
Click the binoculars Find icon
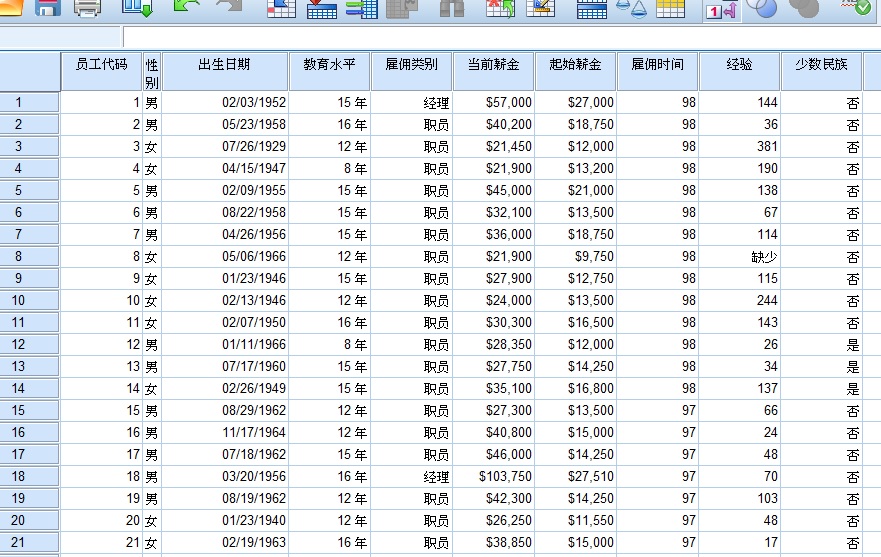coord(452,7)
